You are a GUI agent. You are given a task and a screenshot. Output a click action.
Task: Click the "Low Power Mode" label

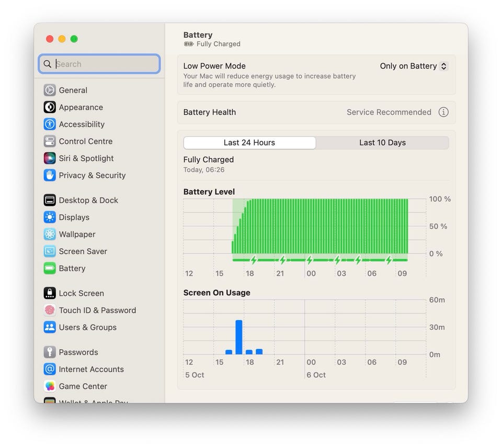click(214, 66)
